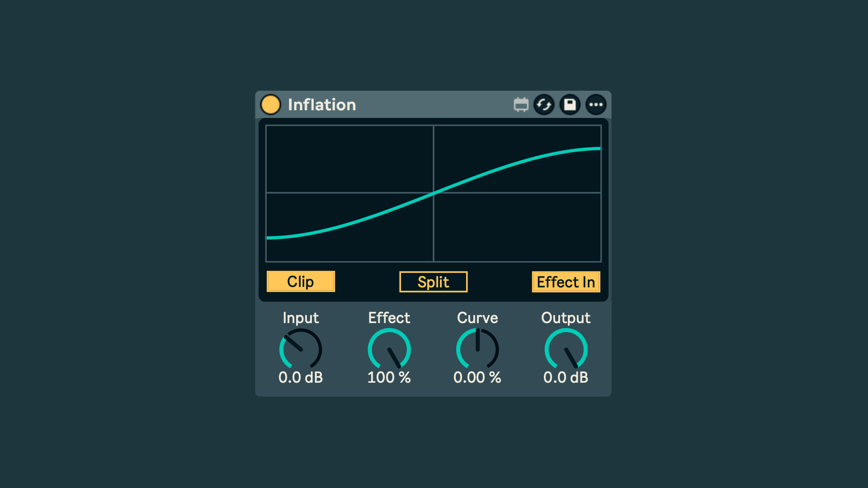Click the Output gain knob

point(566,349)
